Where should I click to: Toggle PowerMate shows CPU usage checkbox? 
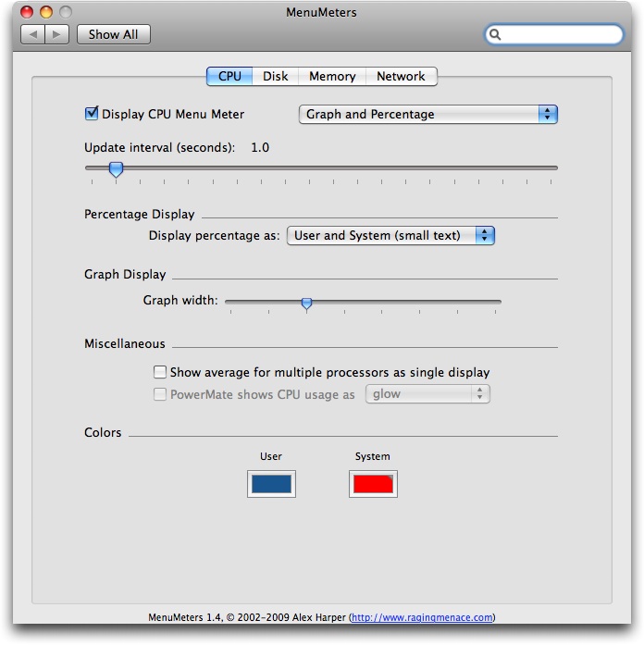click(159, 394)
